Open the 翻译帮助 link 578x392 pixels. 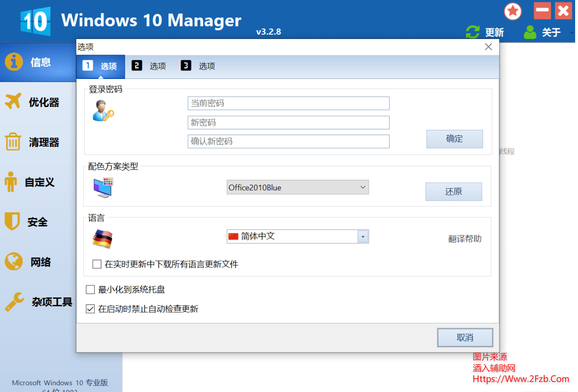click(x=465, y=239)
